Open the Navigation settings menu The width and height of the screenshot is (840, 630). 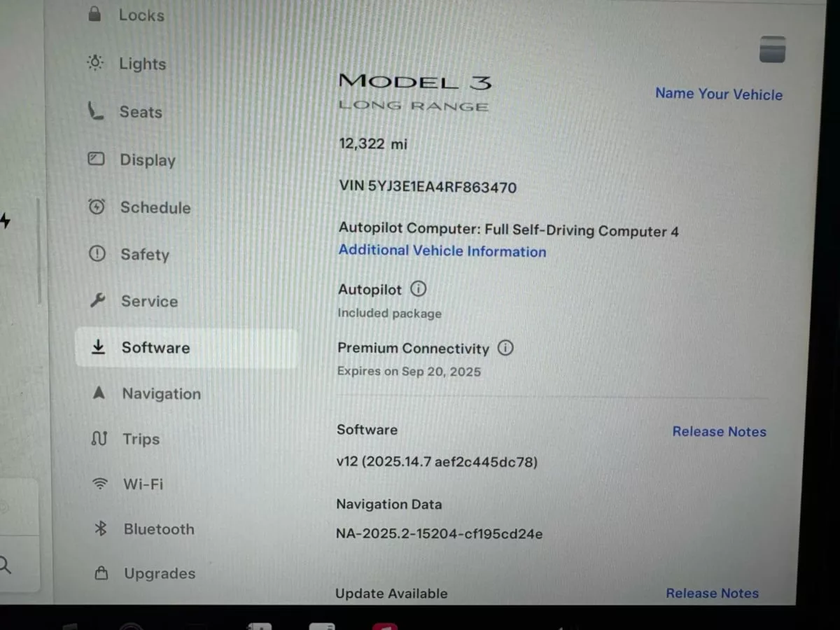161,393
